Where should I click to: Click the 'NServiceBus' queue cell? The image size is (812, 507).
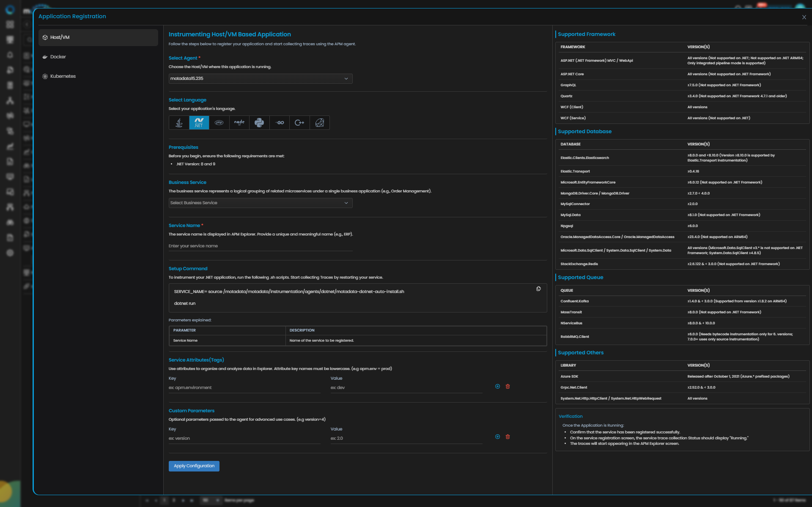[571, 323]
